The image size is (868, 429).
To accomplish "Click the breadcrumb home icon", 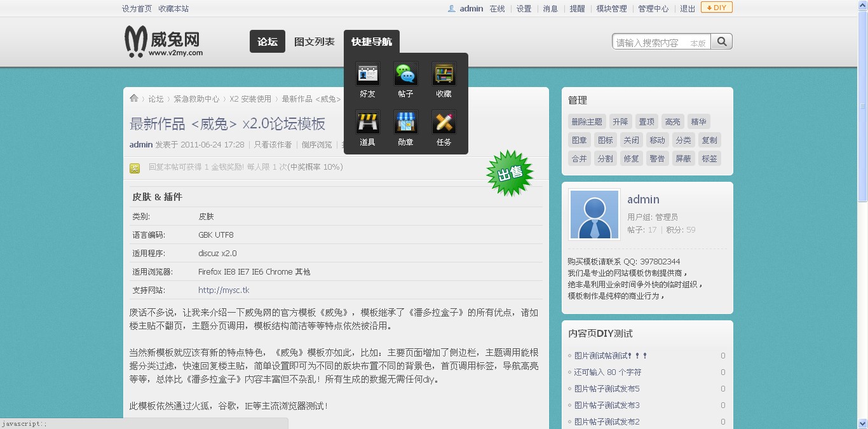I will point(134,99).
